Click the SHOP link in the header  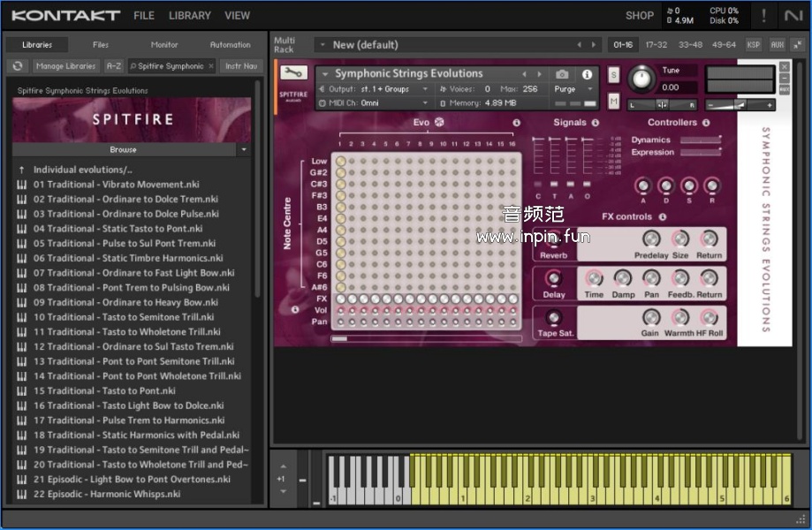coord(640,16)
